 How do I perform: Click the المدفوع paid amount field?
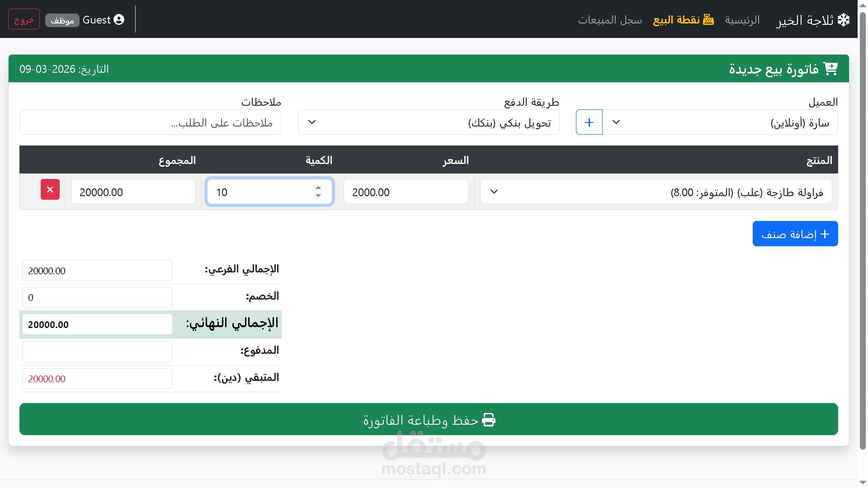[x=97, y=352]
